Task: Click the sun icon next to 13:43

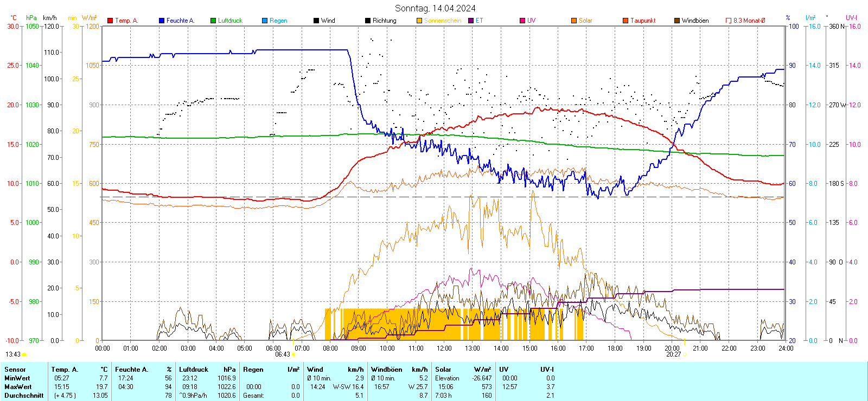Action: [x=24, y=354]
